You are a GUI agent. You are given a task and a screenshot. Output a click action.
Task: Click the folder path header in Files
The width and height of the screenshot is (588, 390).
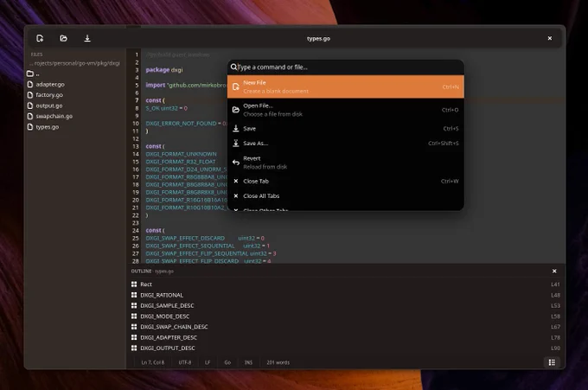(x=75, y=63)
